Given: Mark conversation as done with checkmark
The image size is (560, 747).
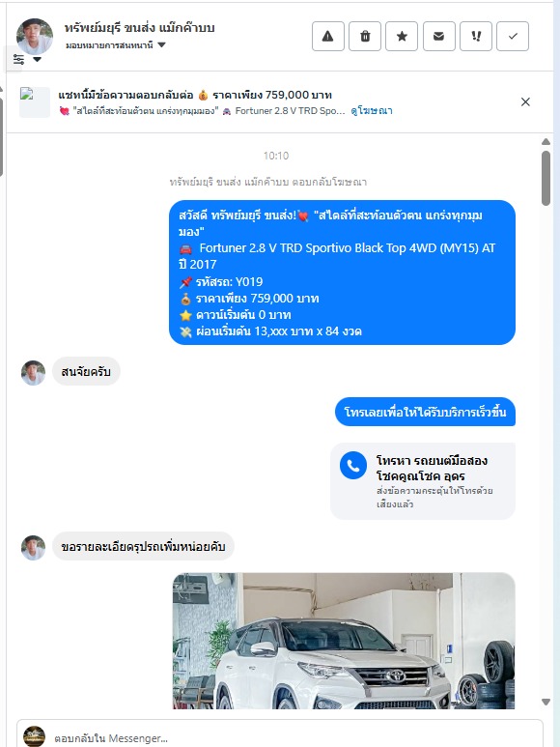Looking at the screenshot, I should pyautogui.click(x=513, y=36).
